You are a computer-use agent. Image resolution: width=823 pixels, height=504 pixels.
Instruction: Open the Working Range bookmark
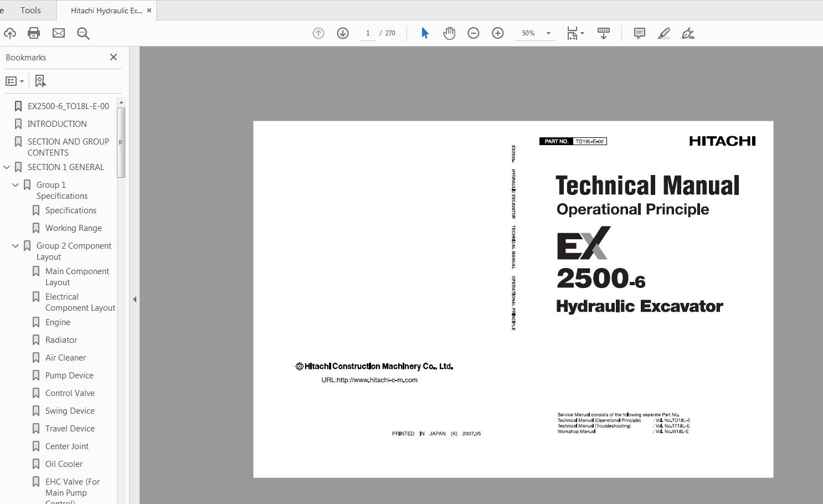[74, 228]
